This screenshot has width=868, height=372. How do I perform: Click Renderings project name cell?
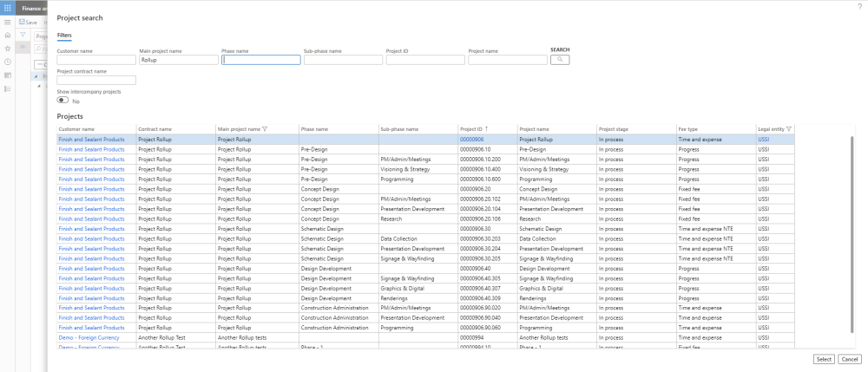[x=557, y=298]
